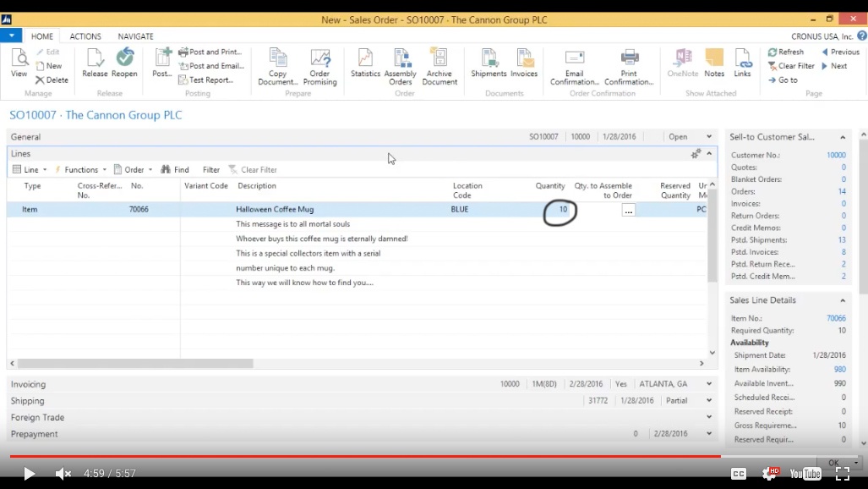Open Invoices documents
Image resolution: width=868 pixels, height=489 pixels.
[524, 63]
